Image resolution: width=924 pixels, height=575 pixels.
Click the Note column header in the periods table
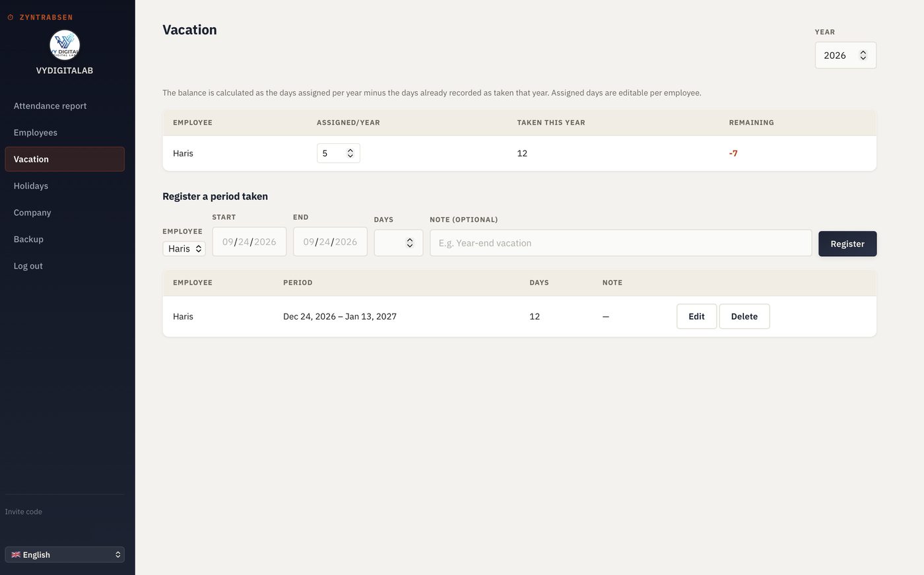coord(612,283)
